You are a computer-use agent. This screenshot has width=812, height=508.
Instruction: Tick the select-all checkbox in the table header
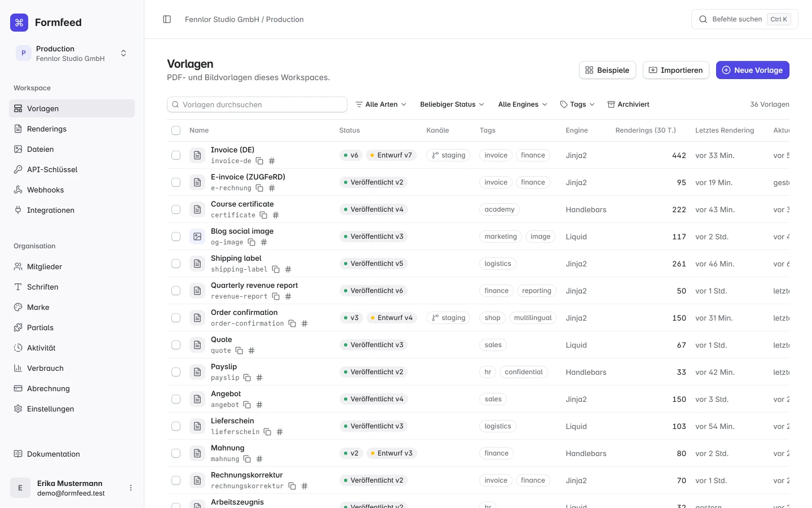tap(176, 130)
